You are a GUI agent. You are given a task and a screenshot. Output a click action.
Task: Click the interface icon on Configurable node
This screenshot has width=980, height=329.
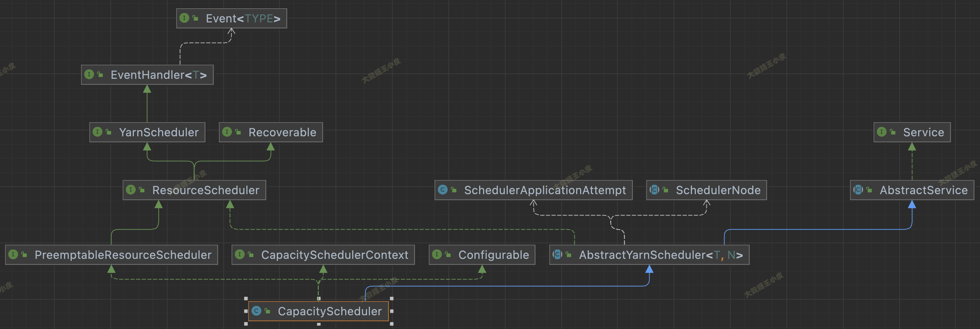pos(437,254)
